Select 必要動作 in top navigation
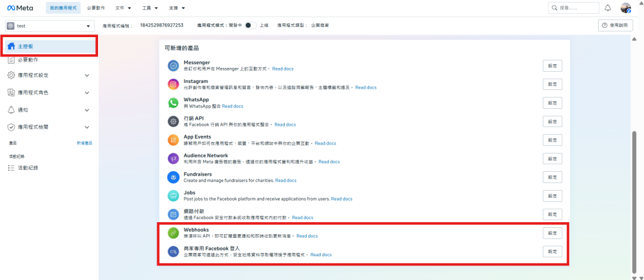The width and height of the screenshot is (644, 280). (x=96, y=8)
